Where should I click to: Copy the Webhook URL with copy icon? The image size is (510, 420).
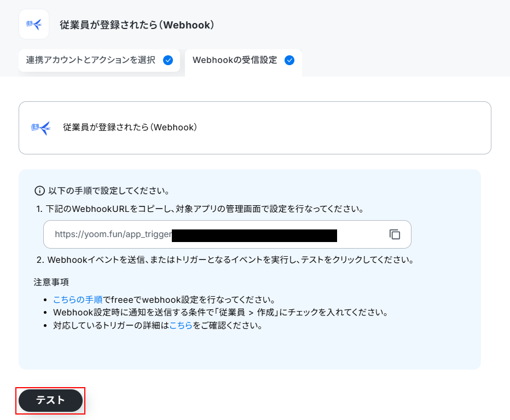click(x=395, y=234)
